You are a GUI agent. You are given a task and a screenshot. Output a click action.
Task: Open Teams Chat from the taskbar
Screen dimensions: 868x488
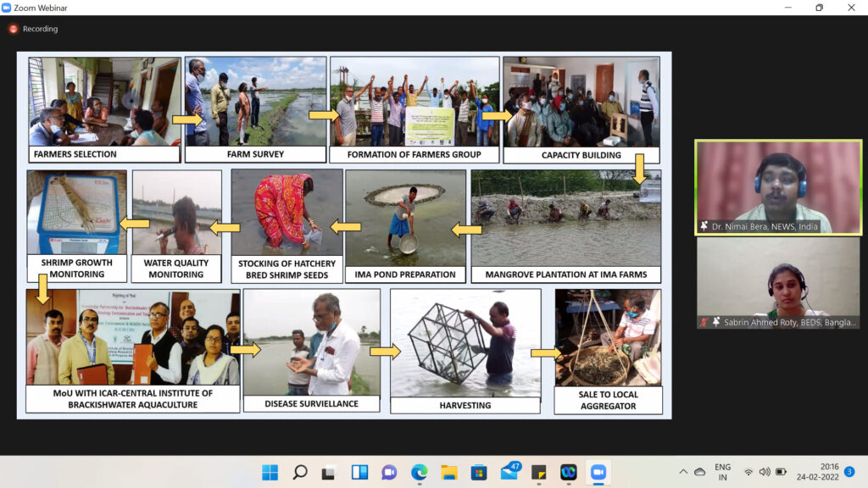[389, 472]
